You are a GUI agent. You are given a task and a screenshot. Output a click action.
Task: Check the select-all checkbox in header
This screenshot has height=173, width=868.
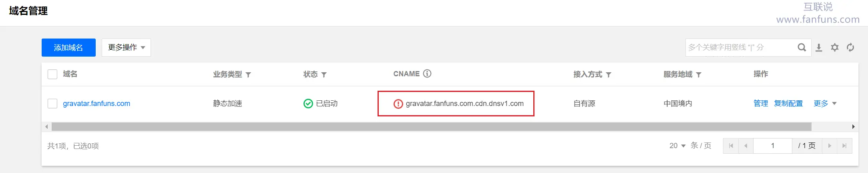[x=52, y=74]
